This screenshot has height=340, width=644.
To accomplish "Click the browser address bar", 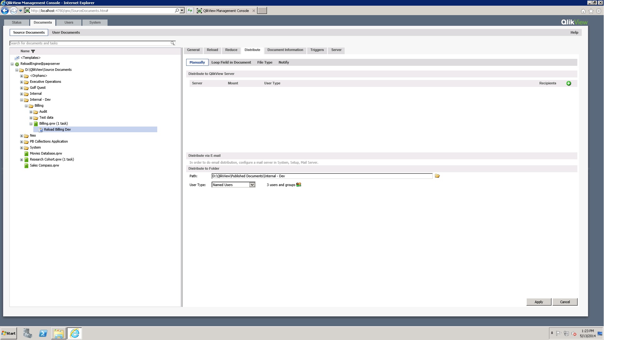I will 103,11.
